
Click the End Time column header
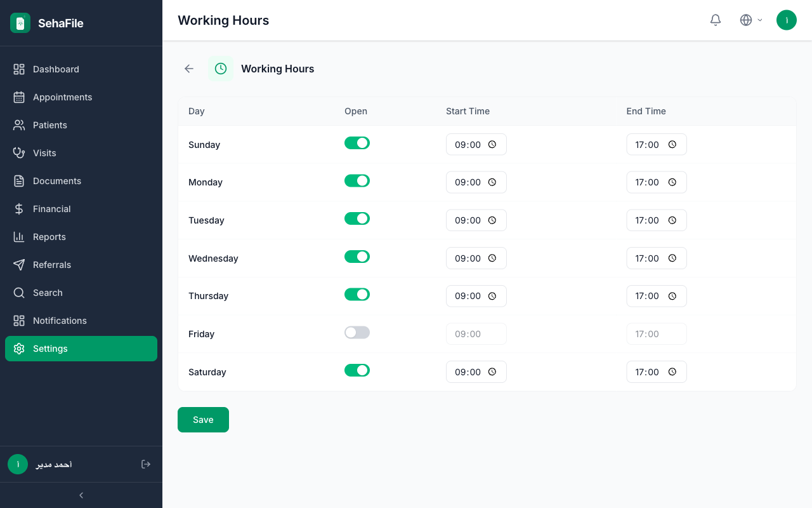(x=646, y=111)
